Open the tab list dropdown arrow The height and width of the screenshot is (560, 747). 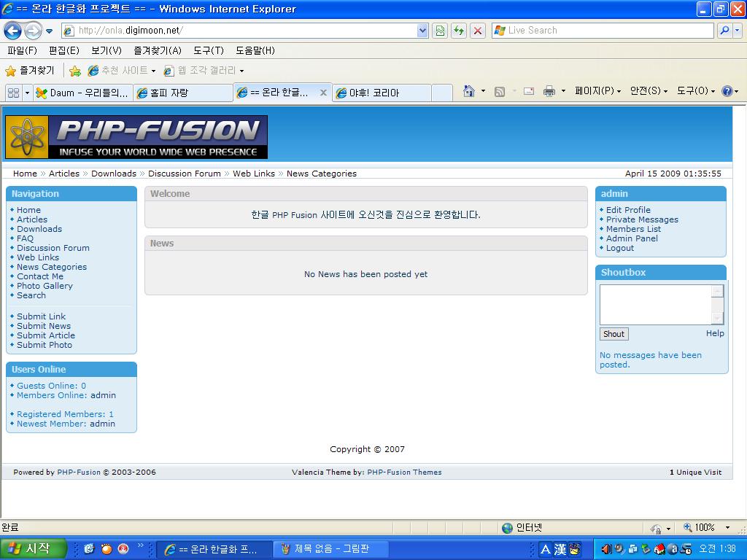(x=27, y=93)
